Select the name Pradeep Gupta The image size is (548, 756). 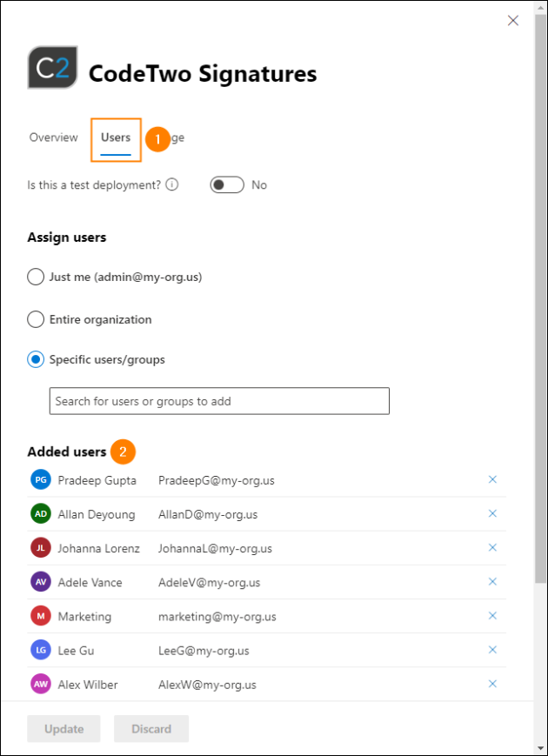point(97,480)
